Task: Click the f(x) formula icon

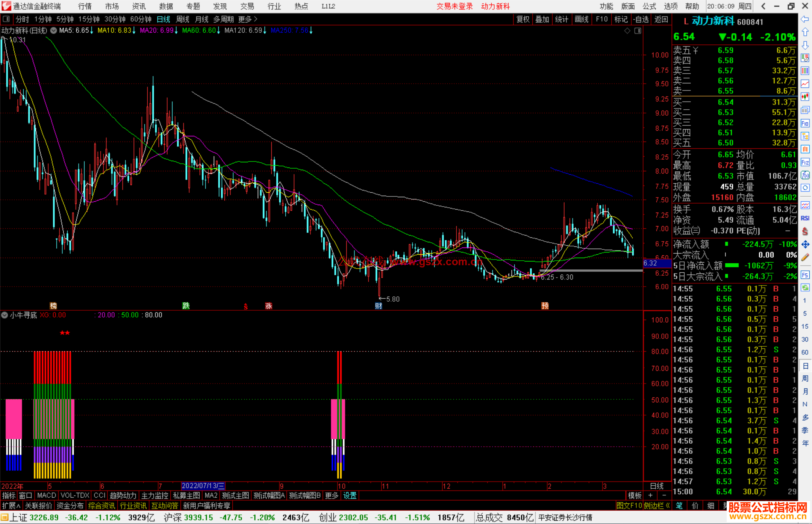Action: [x=805, y=175]
